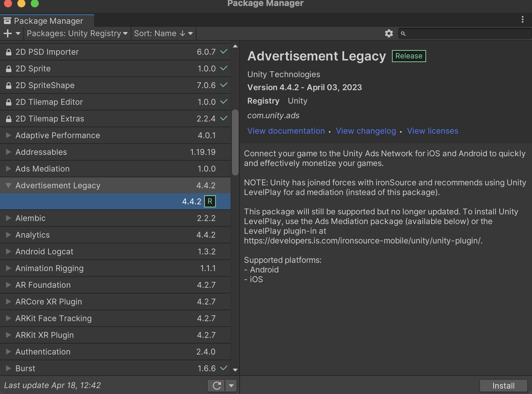
Task: Expand the Burst package versions
Action: [x=9, y=368]
